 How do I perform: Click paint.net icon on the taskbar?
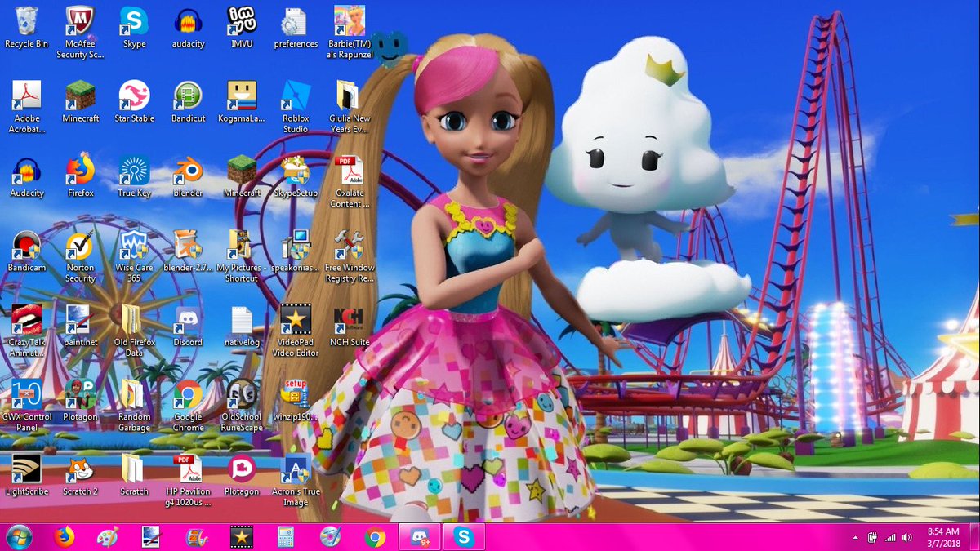151,536
